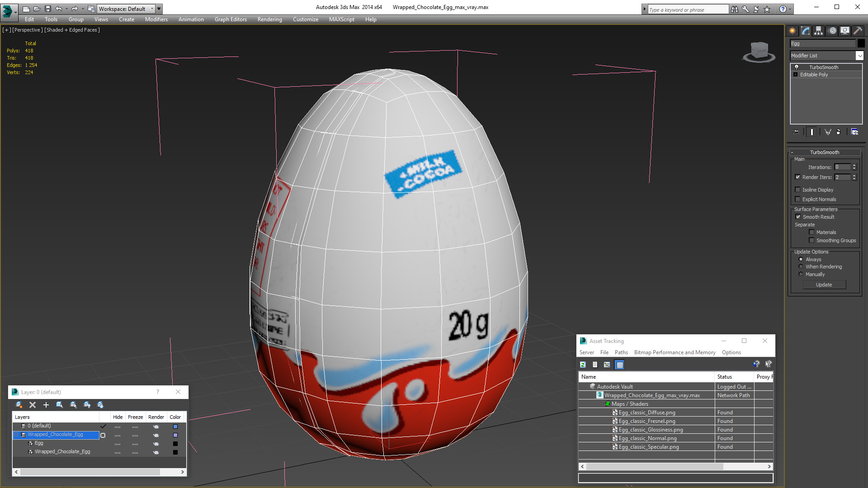
Task: Click Wrapped_Chocolate_Egg layer purple color swatch
Action: [x=175, y=435]
